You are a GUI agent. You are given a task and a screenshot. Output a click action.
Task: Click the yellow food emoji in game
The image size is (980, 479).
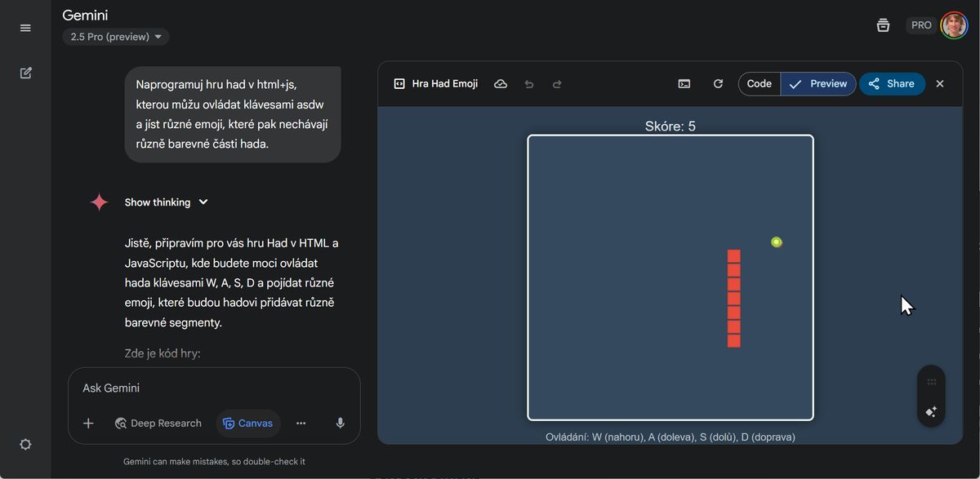(776, 242)
